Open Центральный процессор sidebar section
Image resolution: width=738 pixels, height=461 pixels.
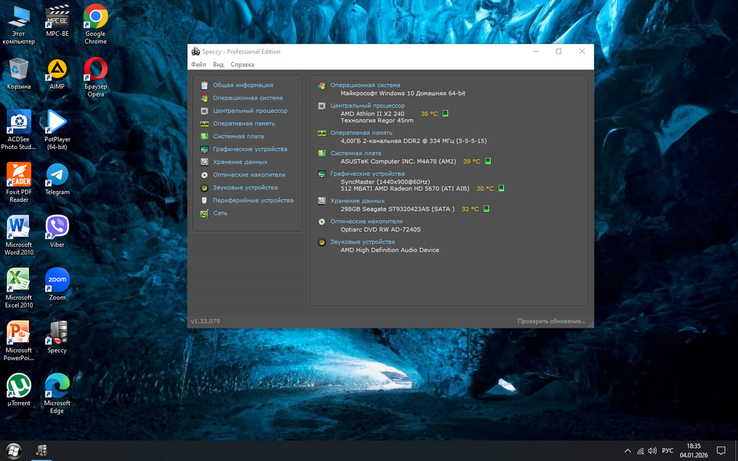coord(250,111)
